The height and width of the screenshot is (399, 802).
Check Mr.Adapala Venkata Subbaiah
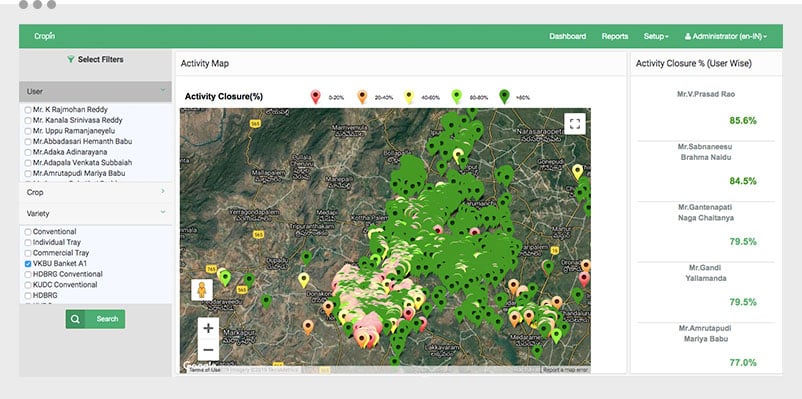tap(28, 163)
